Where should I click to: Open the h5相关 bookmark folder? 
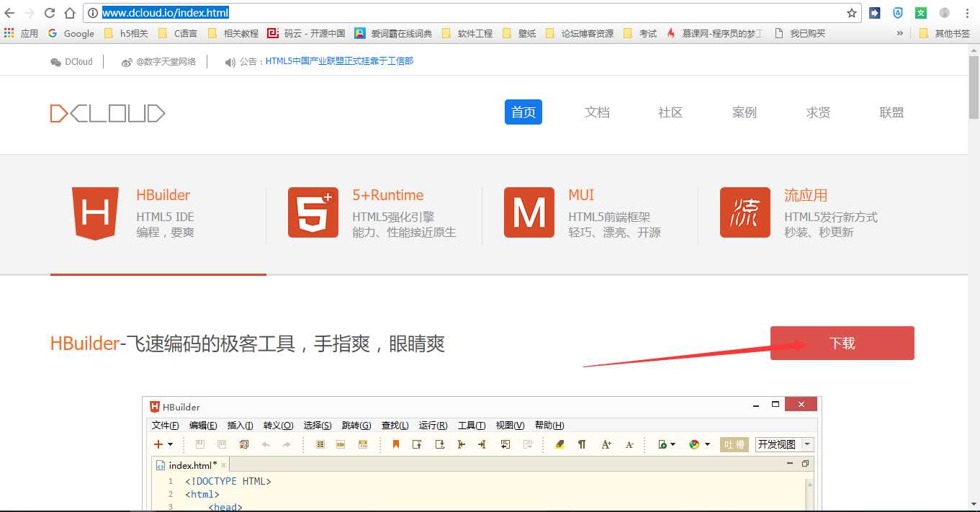tap(126, 33)
